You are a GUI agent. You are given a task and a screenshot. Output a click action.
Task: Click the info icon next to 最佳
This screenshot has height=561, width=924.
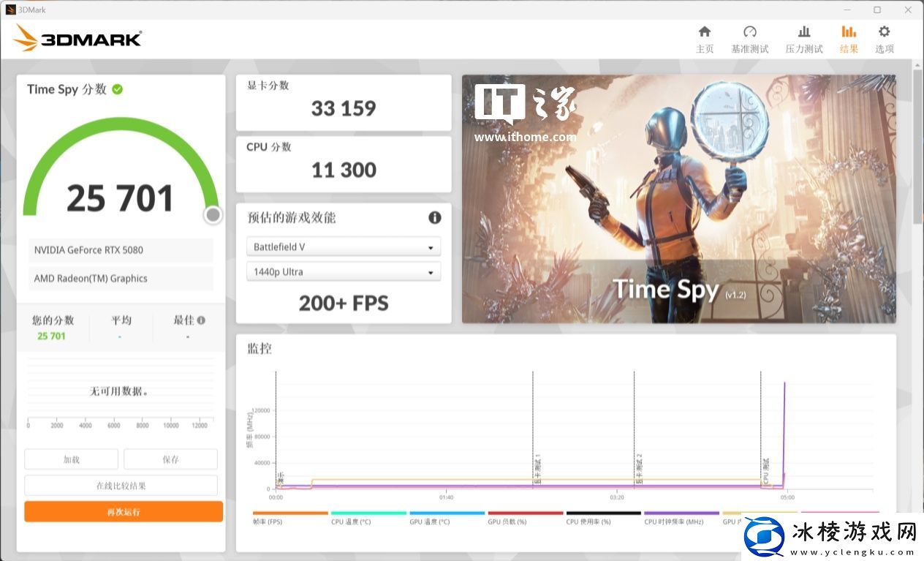[x=201, y=320]
